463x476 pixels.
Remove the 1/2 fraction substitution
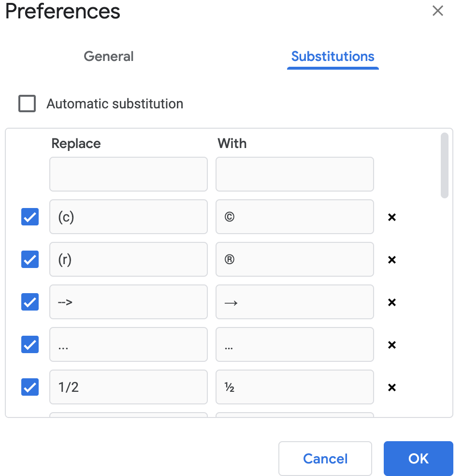click(392, 387)
